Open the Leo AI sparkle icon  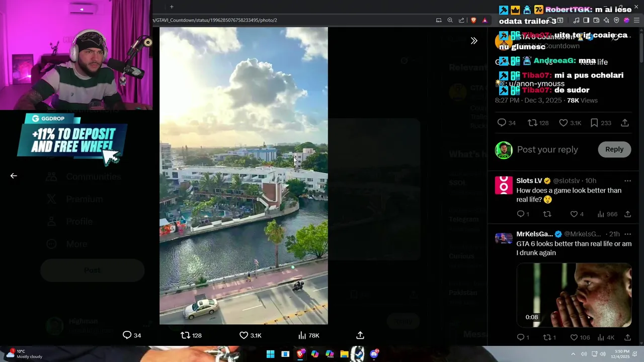(606, 20)
